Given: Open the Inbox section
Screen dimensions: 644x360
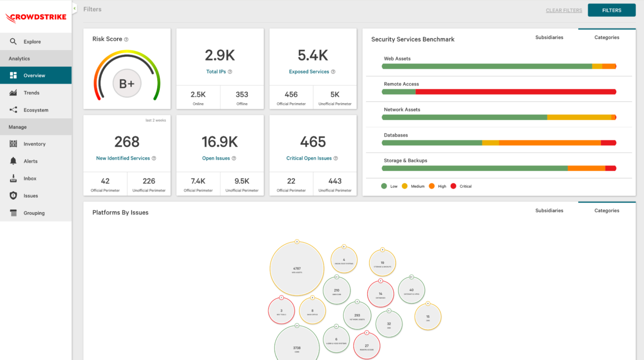Looking at the screenshot, I should click(x=14, y=178).
